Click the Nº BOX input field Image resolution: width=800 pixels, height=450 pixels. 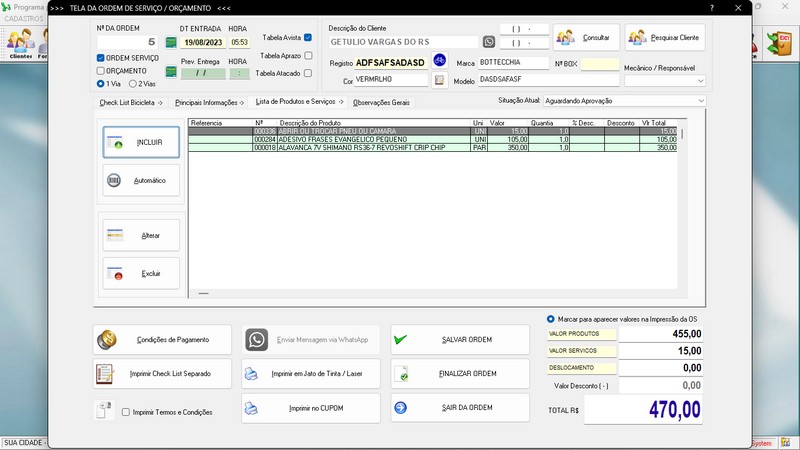tap(600, 64)
